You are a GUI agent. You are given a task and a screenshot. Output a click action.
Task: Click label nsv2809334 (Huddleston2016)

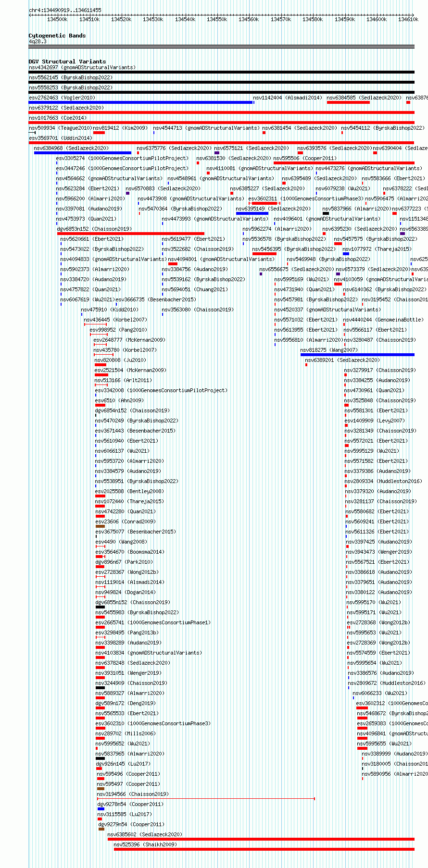[384, 481]
